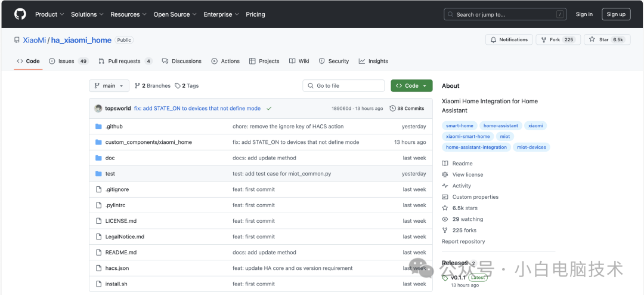Click the XiaoMi owner link
The image size is (644, 295).
(x=35, y=40)
